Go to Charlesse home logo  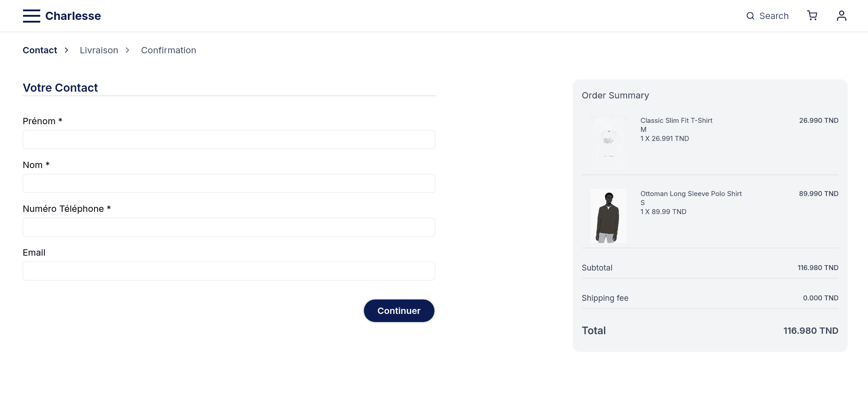click(73, 16)
